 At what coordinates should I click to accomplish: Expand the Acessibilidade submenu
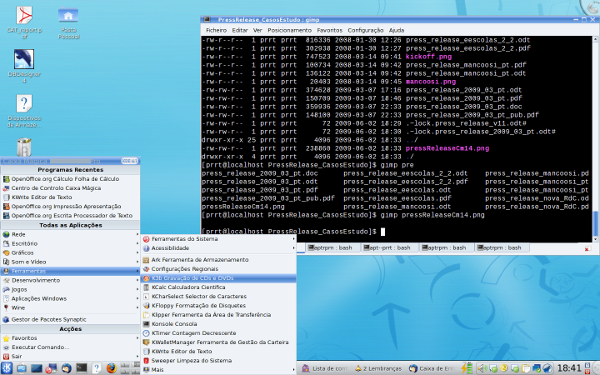219,248
